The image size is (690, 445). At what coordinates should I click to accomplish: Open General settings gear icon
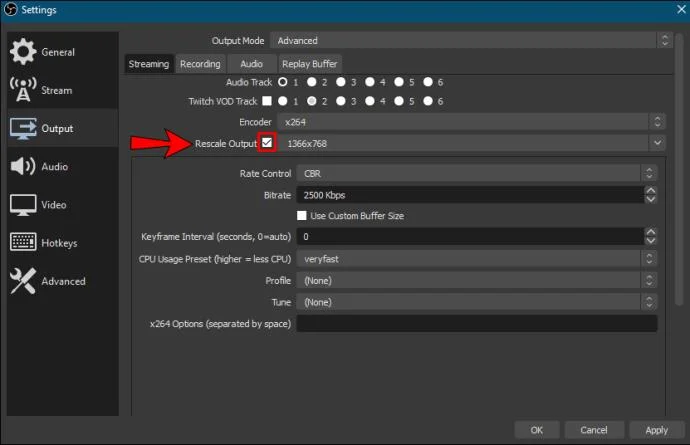coord(23,52)
